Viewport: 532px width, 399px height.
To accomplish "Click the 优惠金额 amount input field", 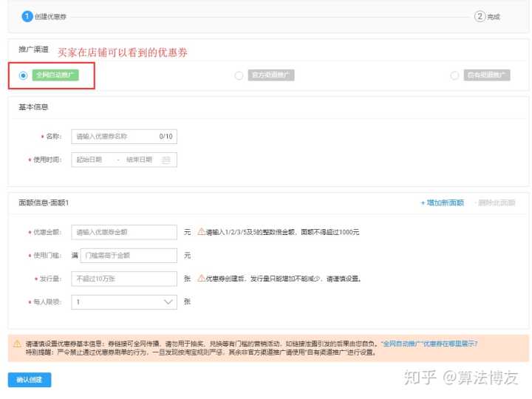I will point(124,232).
